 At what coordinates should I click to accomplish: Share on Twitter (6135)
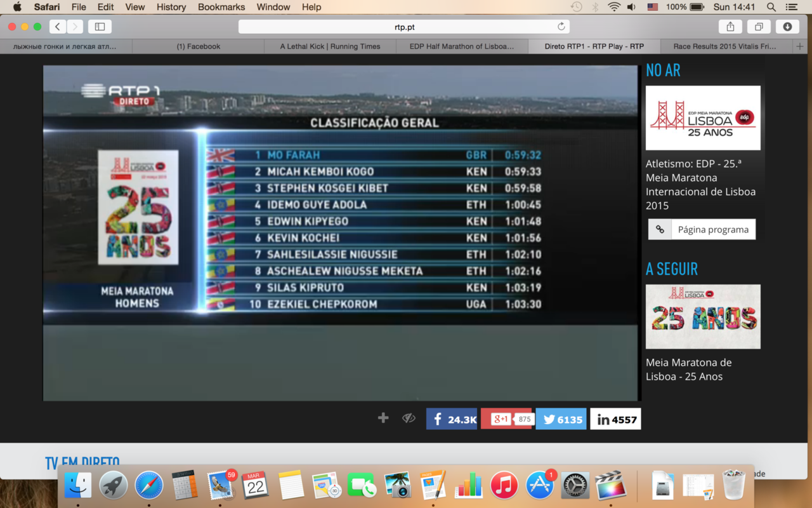point(561,419)
